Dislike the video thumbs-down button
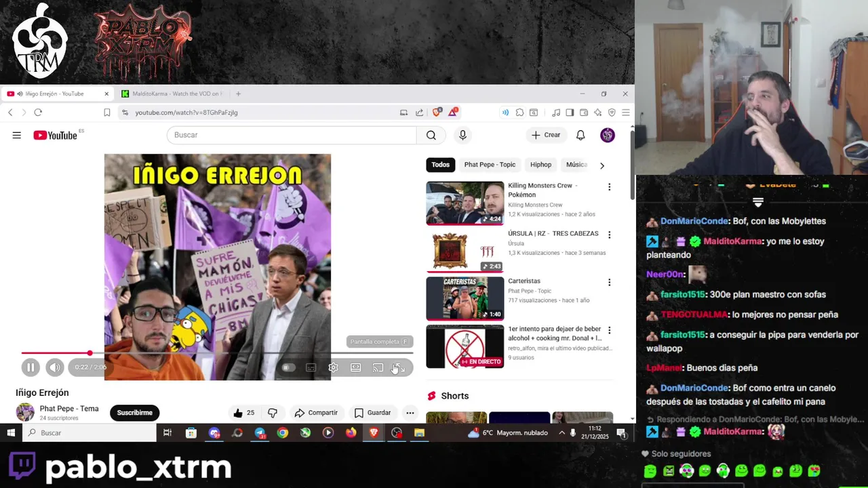 (273, 413)
